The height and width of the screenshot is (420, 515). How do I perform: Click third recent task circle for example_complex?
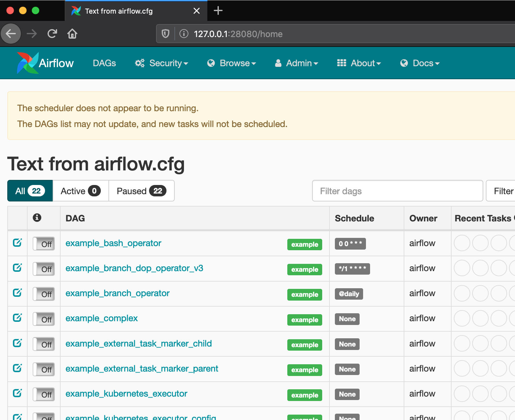[x=499, y=318]
